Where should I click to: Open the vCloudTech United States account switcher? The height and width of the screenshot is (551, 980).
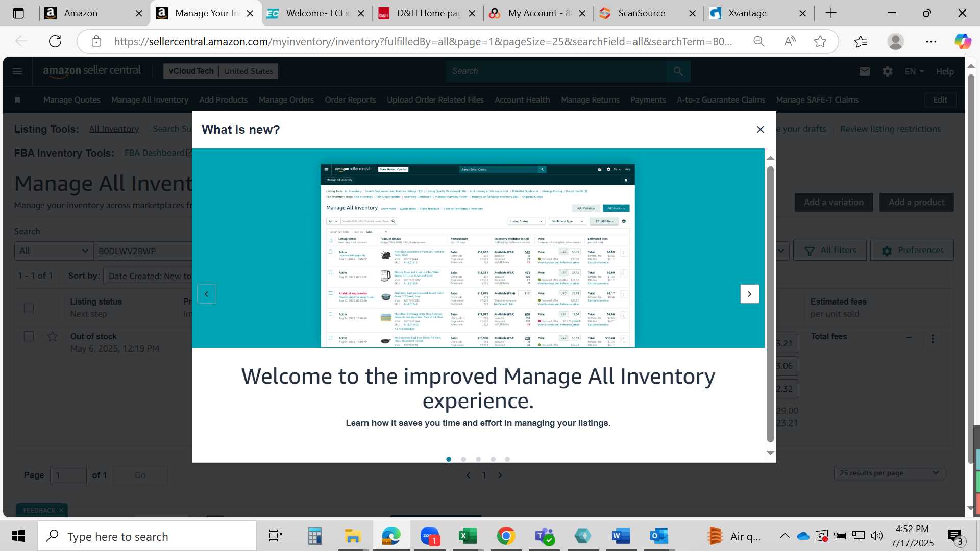click(220, 71)
